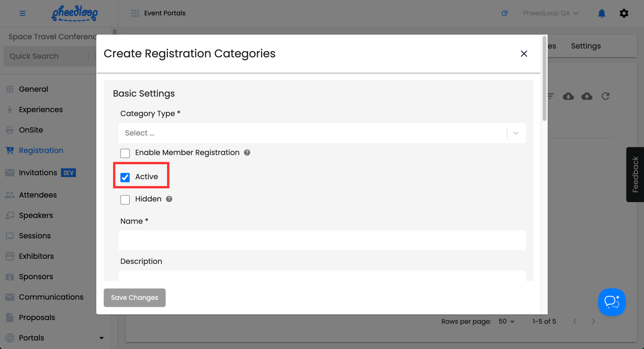Click the Event Portals label

coord(165,13)
